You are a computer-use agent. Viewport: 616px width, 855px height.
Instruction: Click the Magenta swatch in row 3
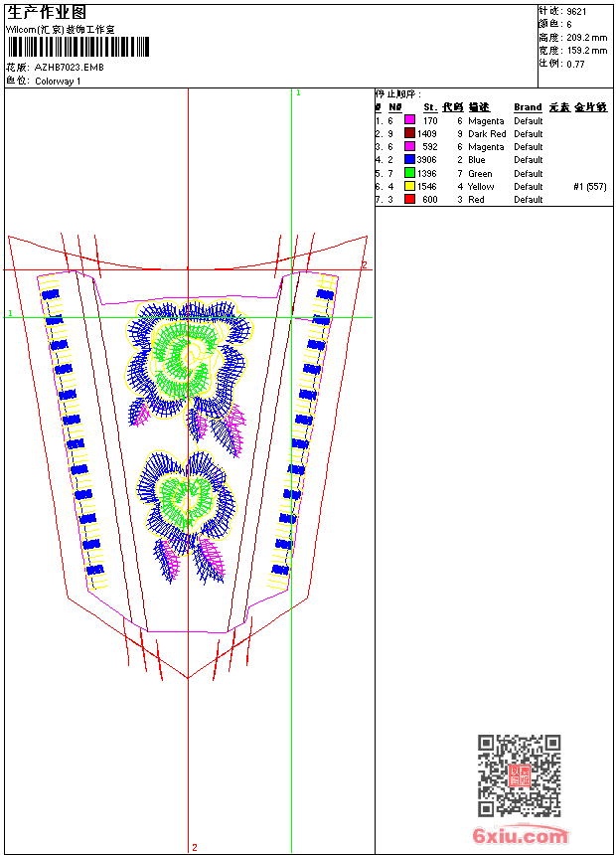click(409, 146)
